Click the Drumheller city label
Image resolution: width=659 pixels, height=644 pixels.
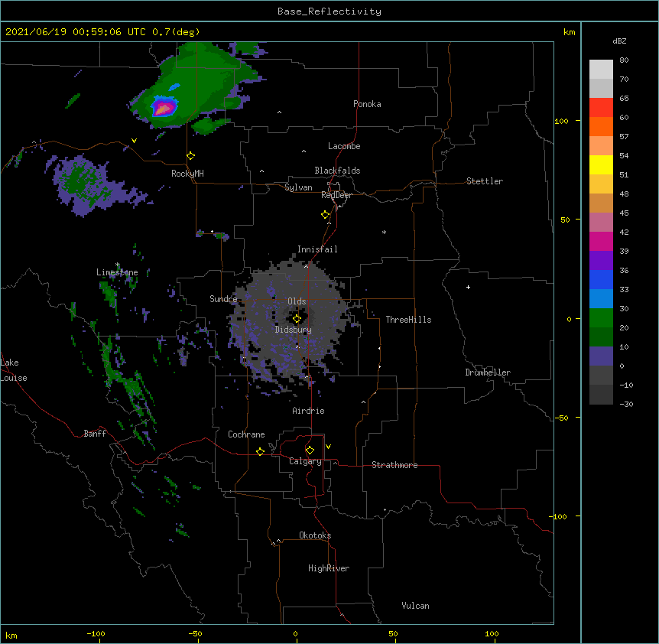tap(488, 372)
